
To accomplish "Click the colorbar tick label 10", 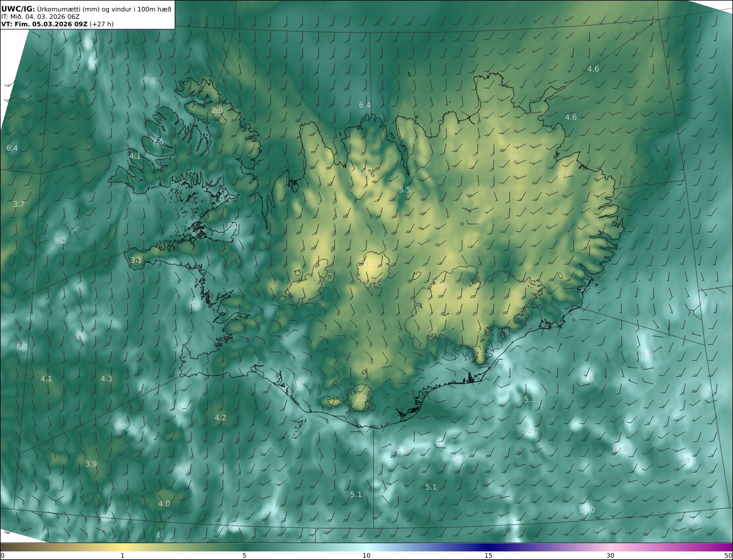I will click(366, 555).
